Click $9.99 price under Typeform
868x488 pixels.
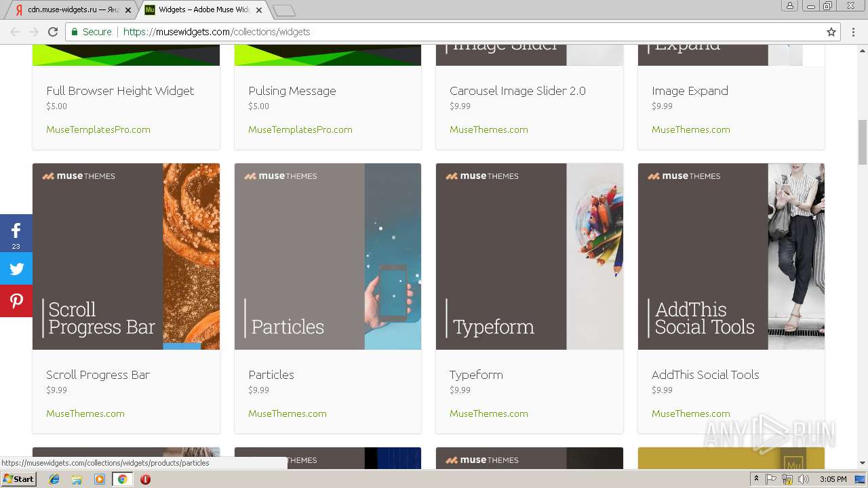pyautogui.click(x=460, y=390)
